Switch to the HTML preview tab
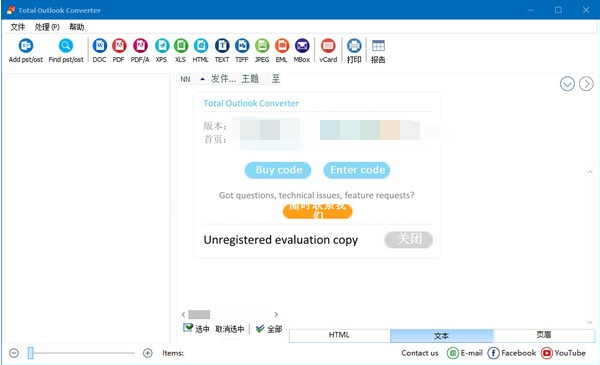The height and width of the screenshot is (365, 600). [x=339, y=335]
